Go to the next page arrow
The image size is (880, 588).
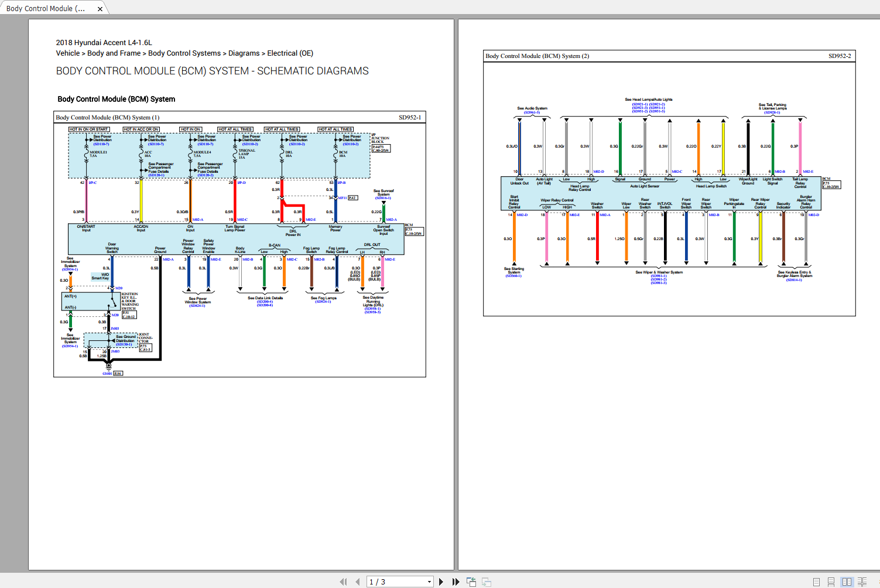pos(441,582)
